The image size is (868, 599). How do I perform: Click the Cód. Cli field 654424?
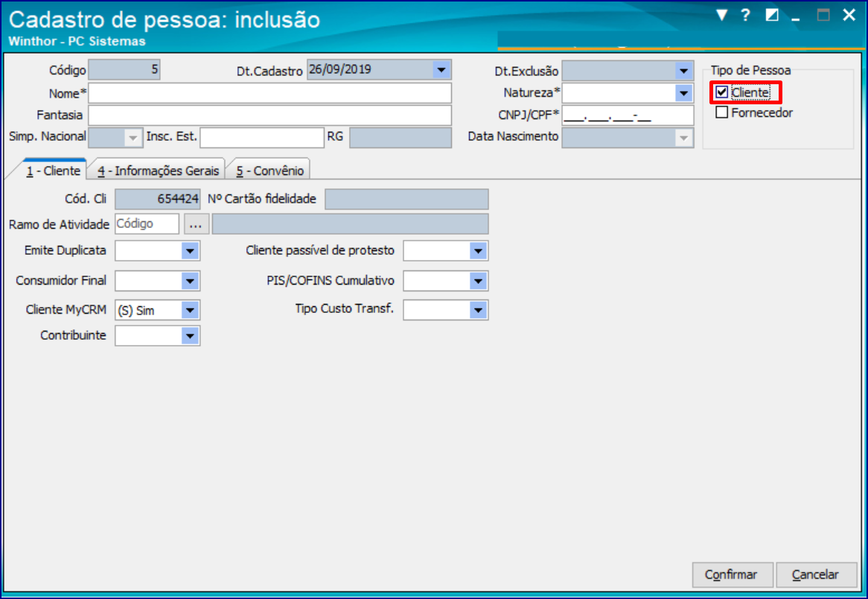[158, 199]
